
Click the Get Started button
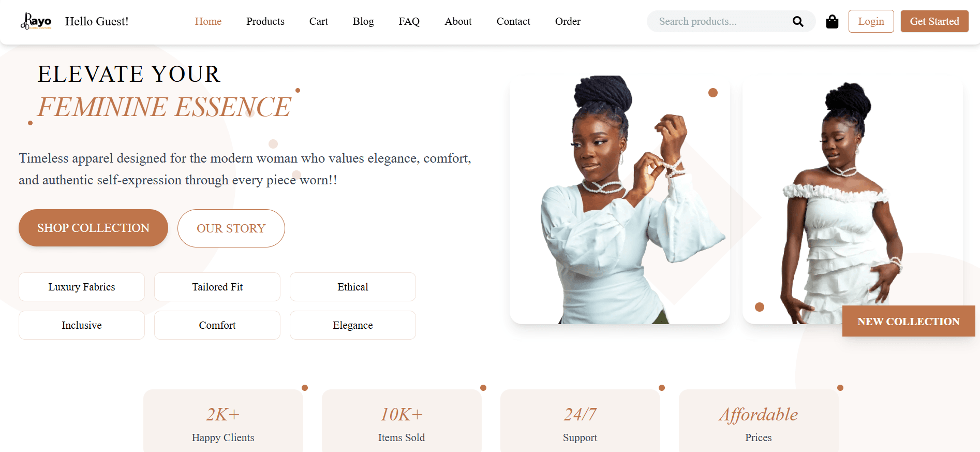pyautogui.click(x=934, y=21)
